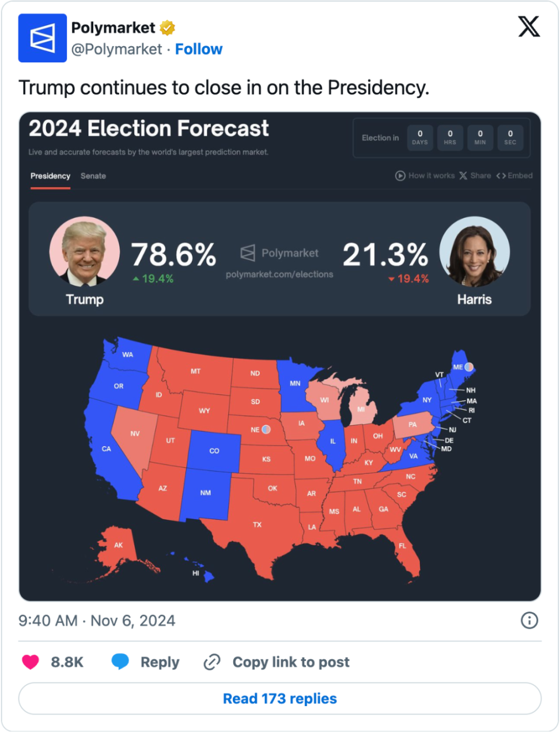Open the info circle icon beside the date
Viewport: 560px width, 732px height.
529,620
